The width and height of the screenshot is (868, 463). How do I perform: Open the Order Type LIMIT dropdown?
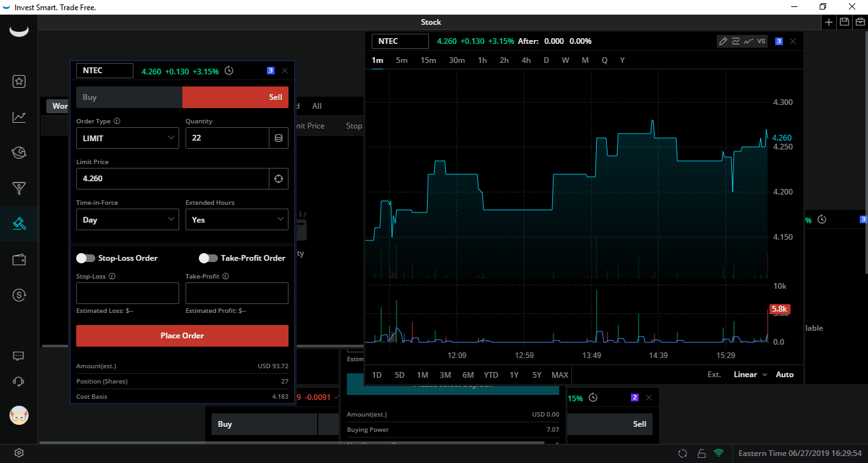(127, 137)
